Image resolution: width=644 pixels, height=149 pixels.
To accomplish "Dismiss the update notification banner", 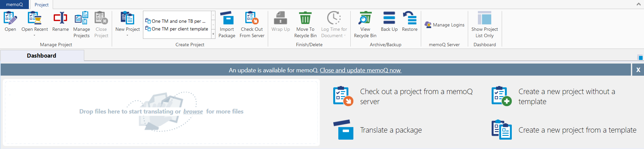I will (x=638, y=70).
